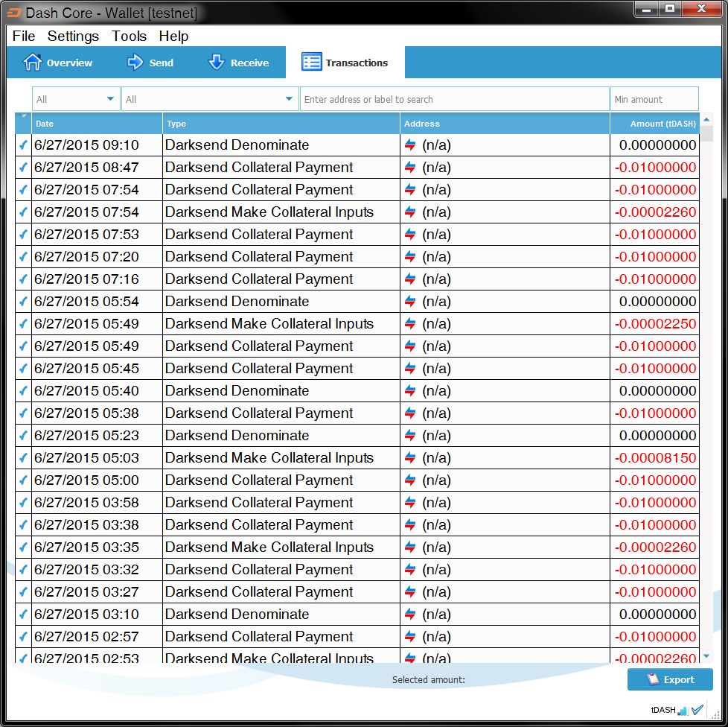Open the Settings menu

point(73,36)
